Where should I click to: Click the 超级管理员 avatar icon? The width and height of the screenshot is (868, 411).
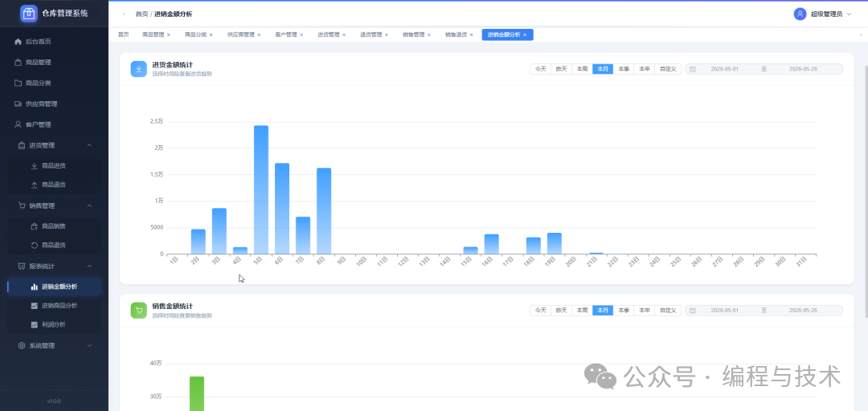(800, 14)
